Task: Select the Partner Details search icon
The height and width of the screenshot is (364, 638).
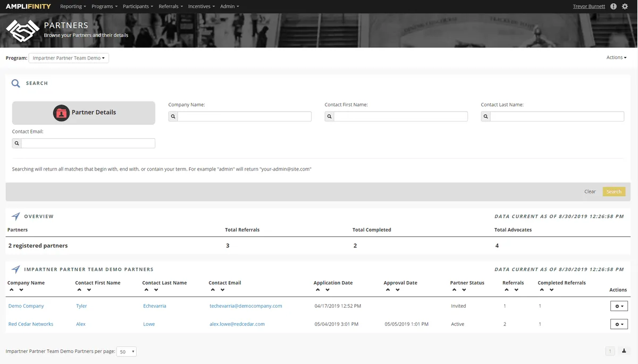Action: (x=61, y=112)
